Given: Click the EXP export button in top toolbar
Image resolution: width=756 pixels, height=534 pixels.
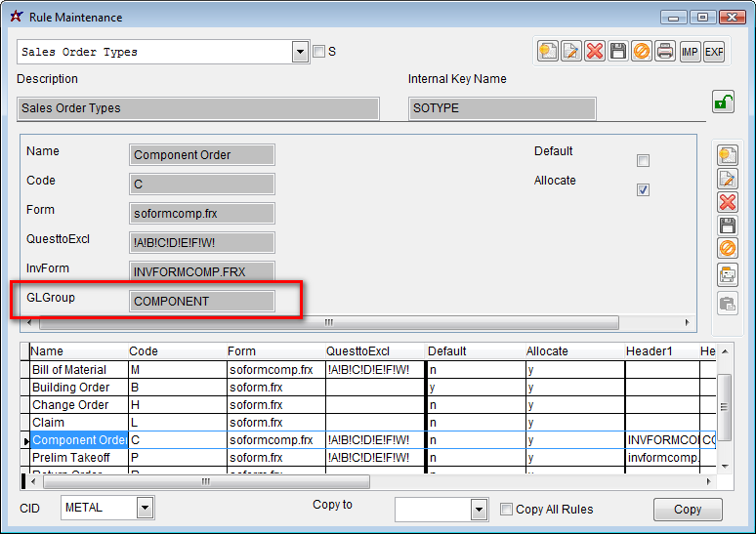Looking at the screenshot, I should pyautogui.click(x=714, y=51).
